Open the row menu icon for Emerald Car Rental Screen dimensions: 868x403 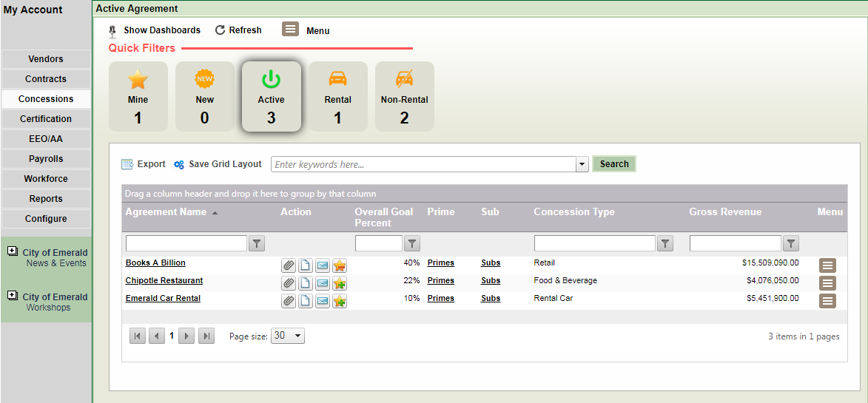827,300
